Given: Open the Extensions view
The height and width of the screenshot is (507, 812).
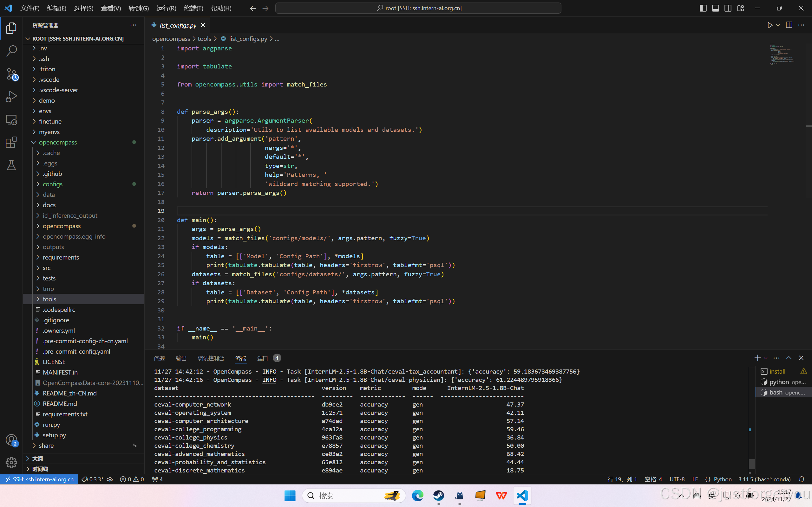Looking at the screenshot, I should (11, 142).
